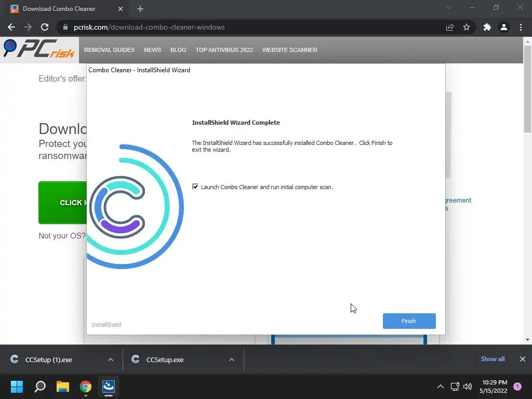
Task: Close the downloads bar
Action: 523,359
